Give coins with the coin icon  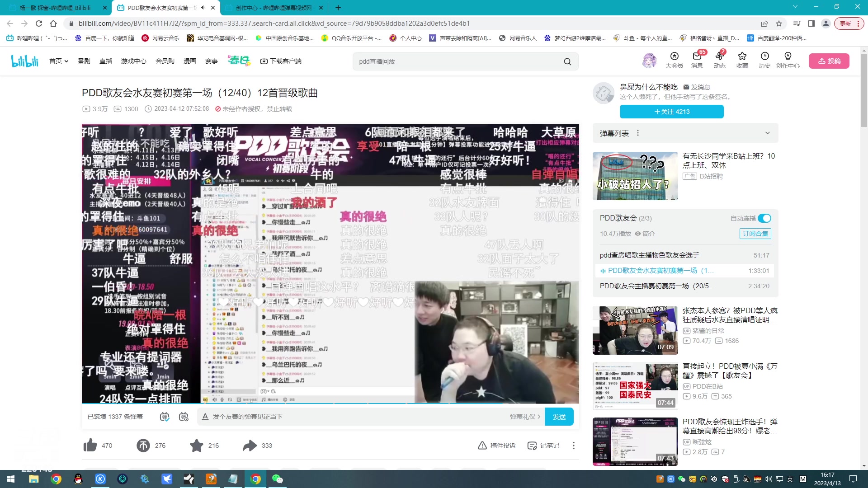click(x=143, y=446)
